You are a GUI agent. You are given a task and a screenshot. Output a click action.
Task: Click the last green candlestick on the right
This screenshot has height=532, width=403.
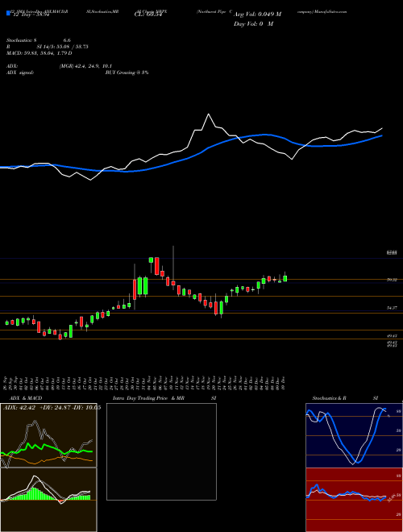pos(285,279)
